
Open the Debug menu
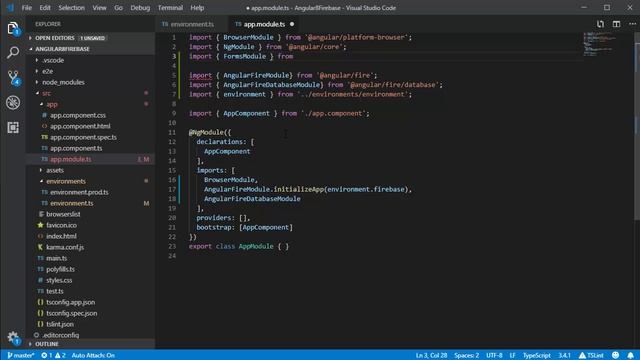coord(140,8)
